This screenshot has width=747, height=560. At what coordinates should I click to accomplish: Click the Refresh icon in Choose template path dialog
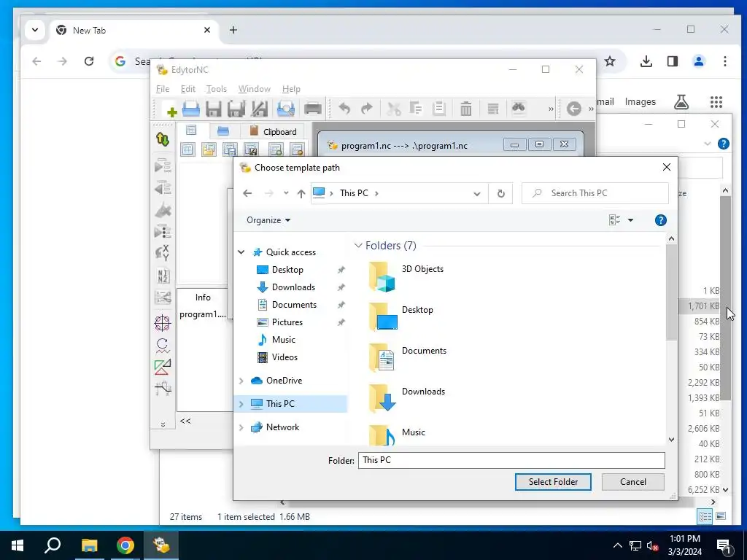coord(500,193)
